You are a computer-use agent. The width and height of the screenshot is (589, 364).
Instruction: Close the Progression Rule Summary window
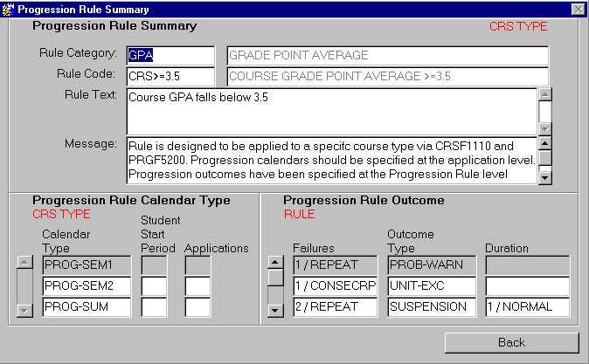(578, 8)
